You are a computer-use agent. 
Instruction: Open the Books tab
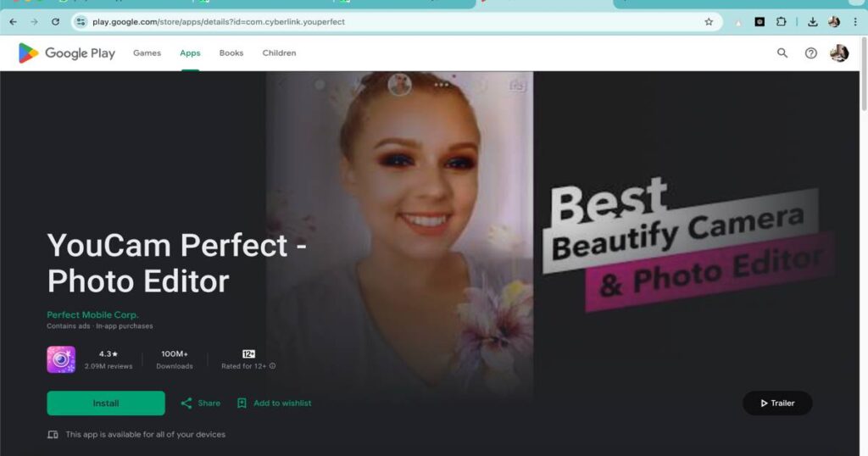(x=231, y=53)
